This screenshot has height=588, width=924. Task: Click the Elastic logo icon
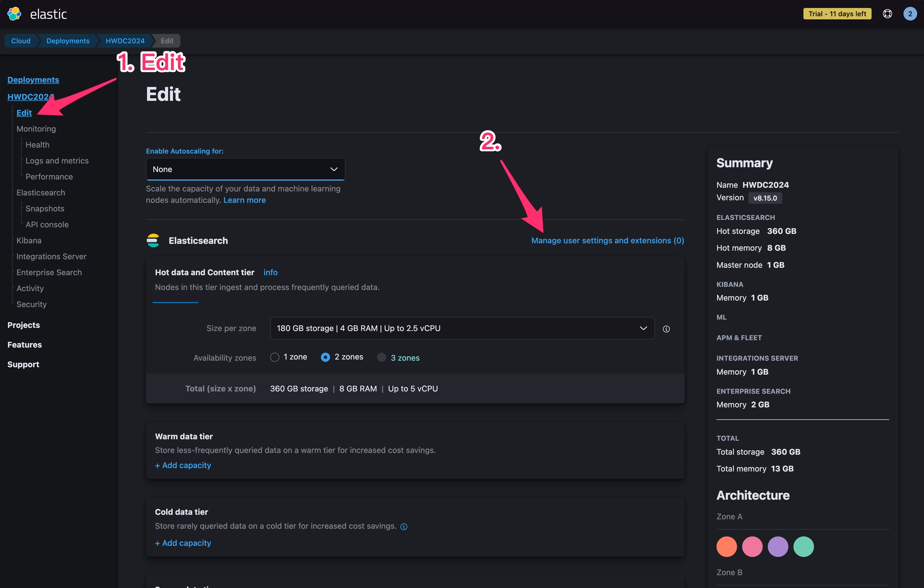[14, 14]
